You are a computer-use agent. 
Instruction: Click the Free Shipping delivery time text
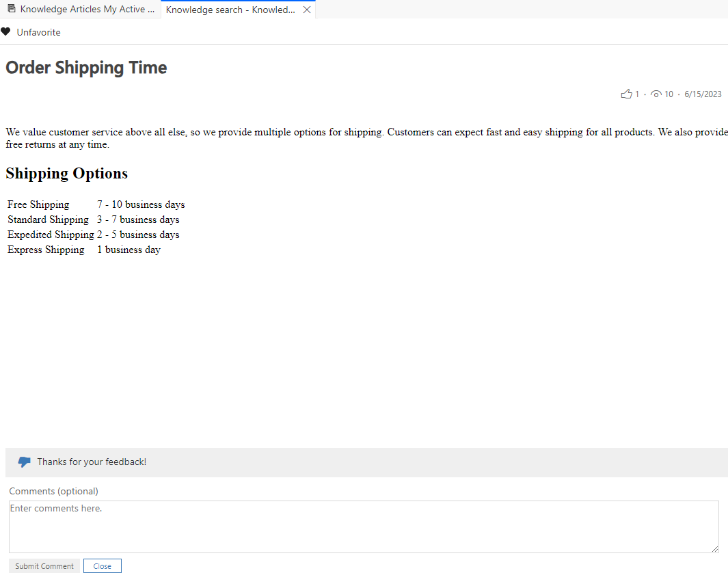point(141,204)
